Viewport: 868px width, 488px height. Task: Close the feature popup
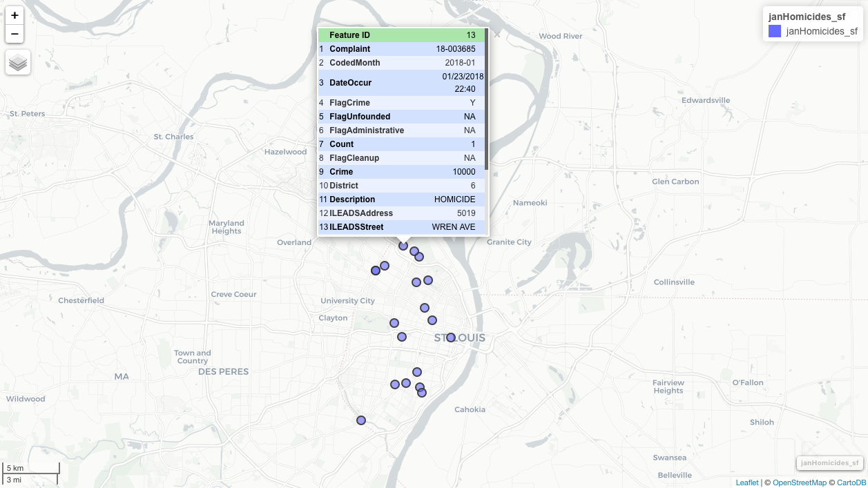coord(496,34)
